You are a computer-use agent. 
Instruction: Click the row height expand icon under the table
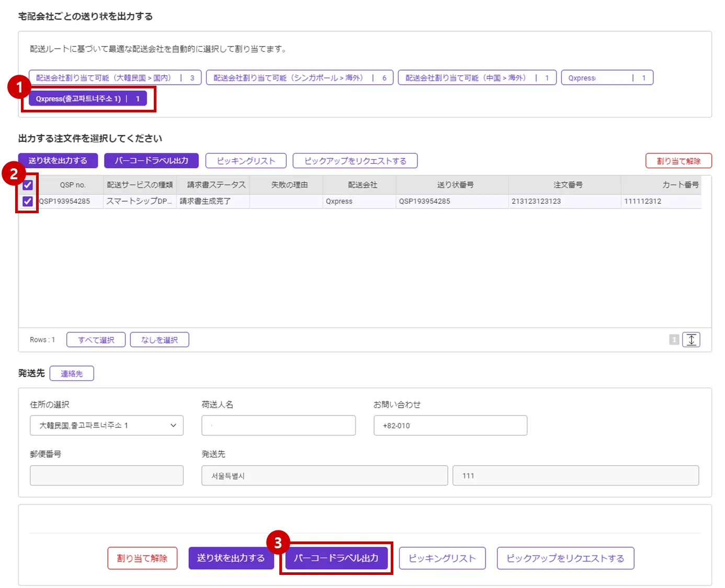(x=691, y=340)
